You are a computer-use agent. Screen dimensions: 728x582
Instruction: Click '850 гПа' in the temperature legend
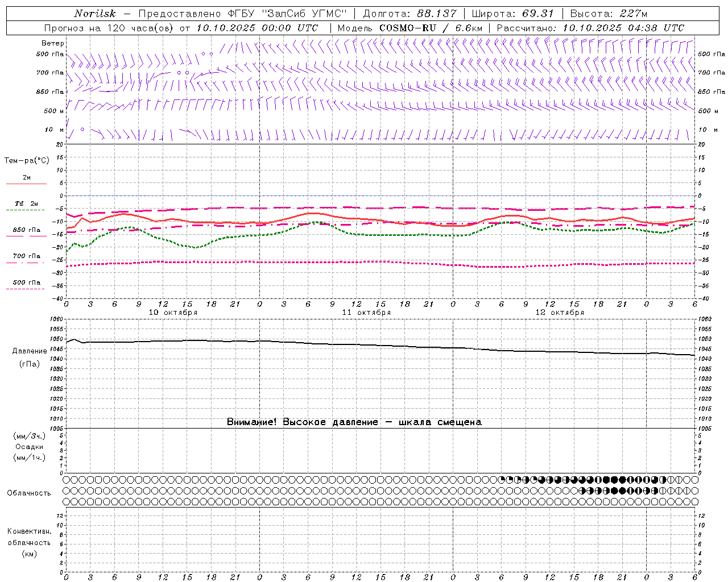(27, 230)
